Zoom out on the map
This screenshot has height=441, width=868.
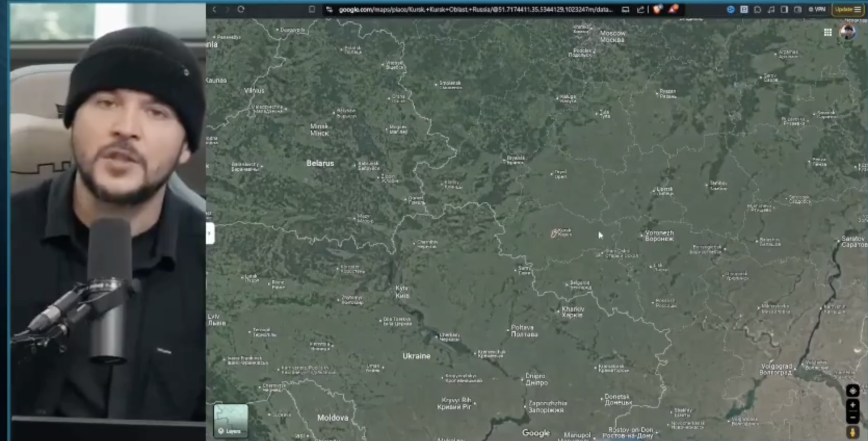852,417
